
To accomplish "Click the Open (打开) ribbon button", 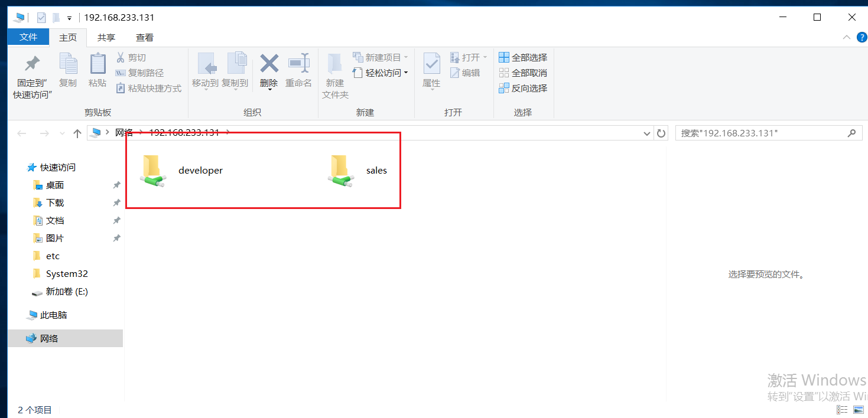I will tap(469, 57).
